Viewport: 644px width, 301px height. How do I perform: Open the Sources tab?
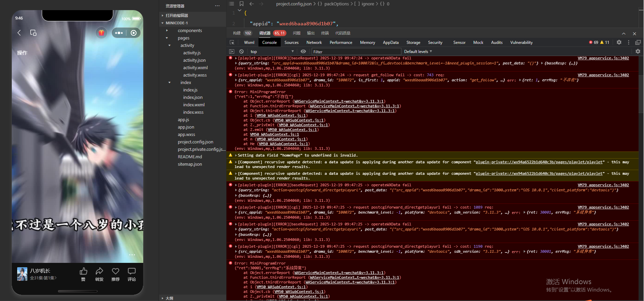click(292, 43)
